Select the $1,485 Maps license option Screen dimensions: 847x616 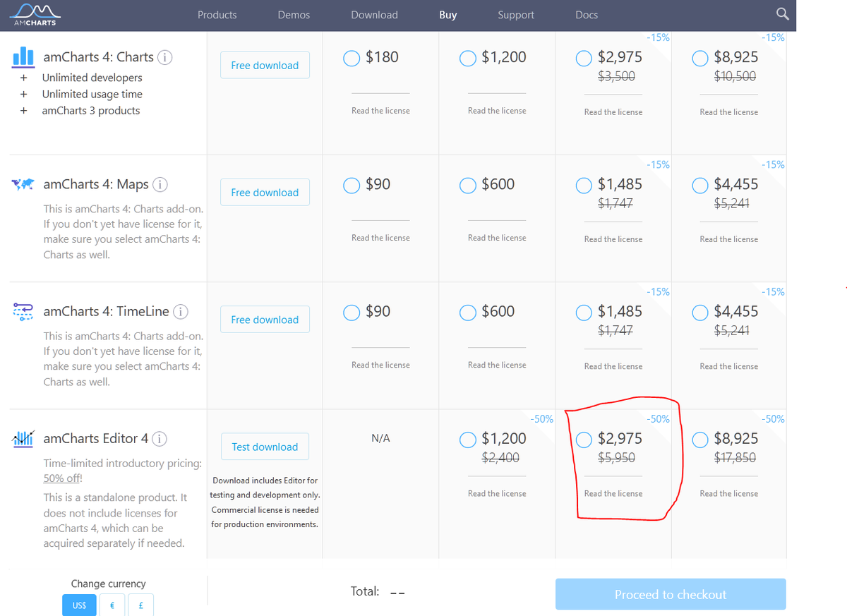pos(584,185)
